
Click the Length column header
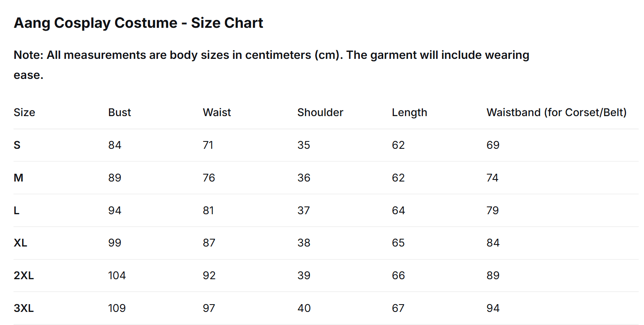[x=409, y=113]
